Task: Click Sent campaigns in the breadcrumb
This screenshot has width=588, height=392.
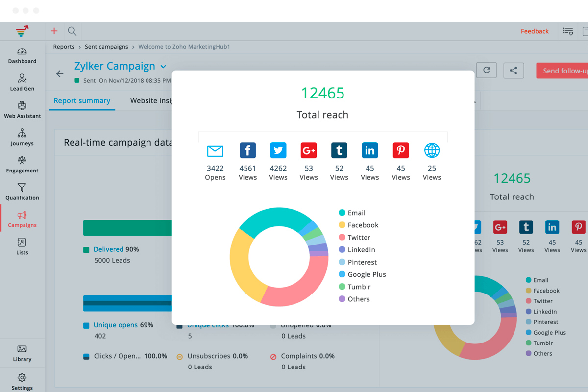Action: tap(106, 47)
